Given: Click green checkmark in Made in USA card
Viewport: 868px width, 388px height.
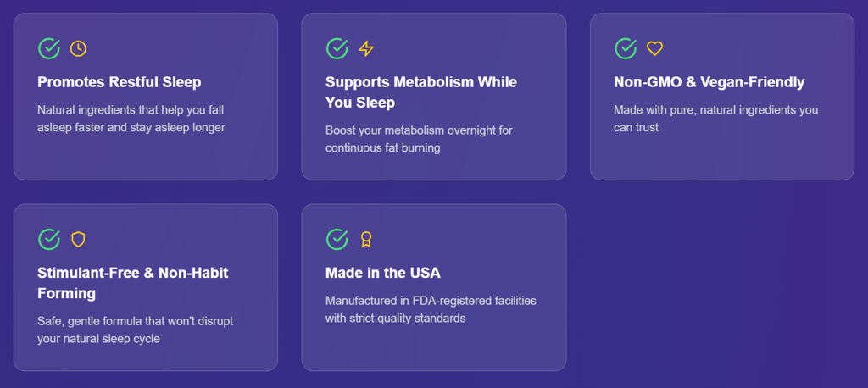Looking at the screenshot, I should [x=337, y=240].
